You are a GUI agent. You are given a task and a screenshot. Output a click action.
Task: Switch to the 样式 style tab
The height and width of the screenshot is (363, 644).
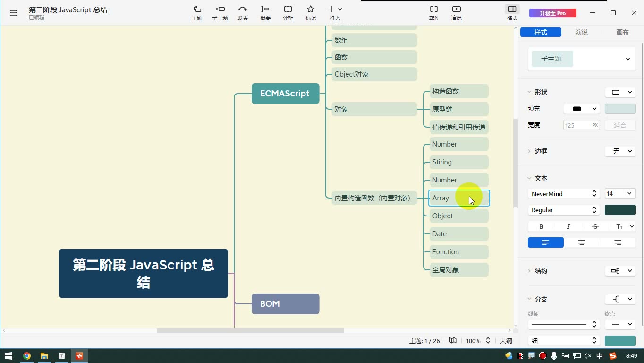541,32
